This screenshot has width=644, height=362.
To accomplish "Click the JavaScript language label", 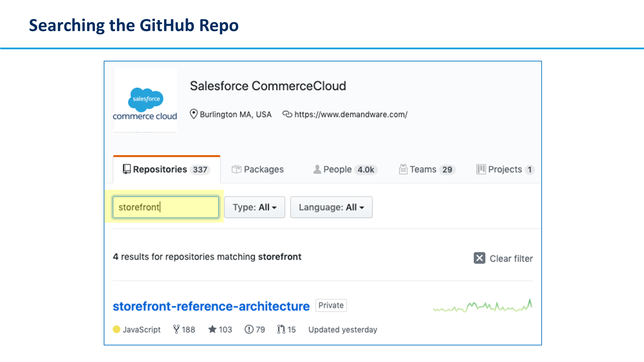I will (142, 330).
